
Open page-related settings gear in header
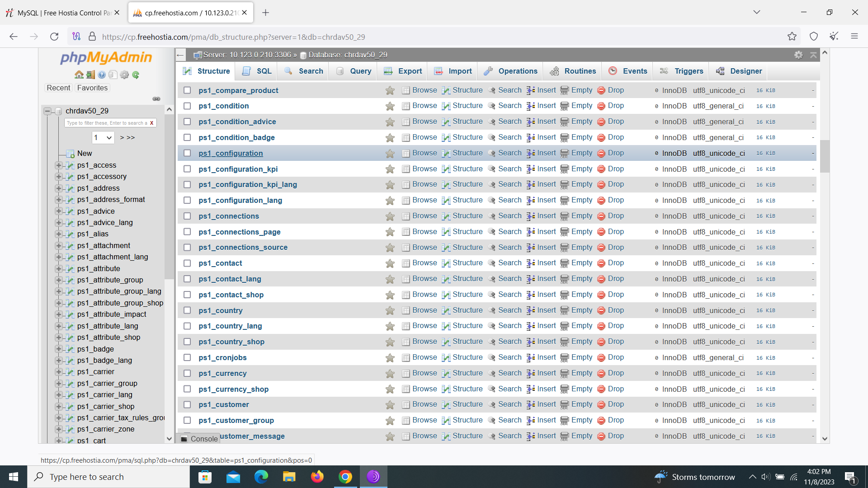pyautogui.click(x=798, y=55)
